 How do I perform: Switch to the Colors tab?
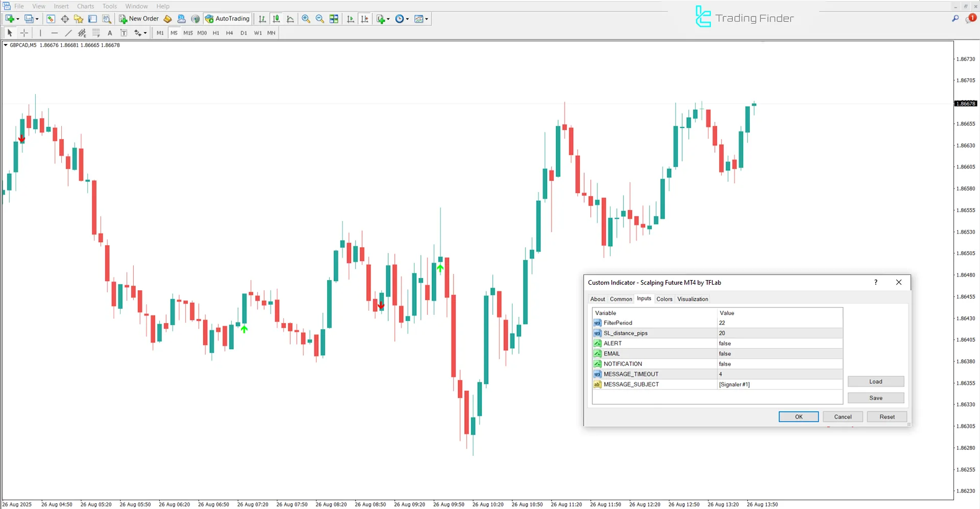[664, 299]
